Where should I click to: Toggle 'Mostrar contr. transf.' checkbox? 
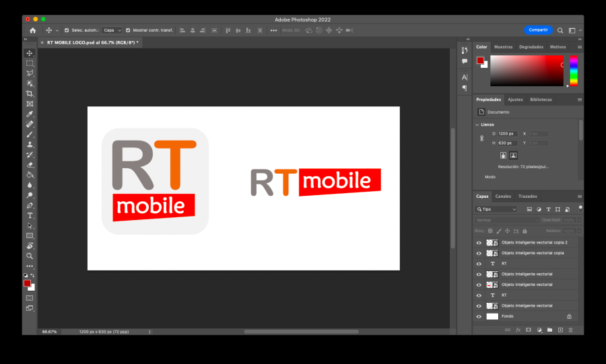128,30
